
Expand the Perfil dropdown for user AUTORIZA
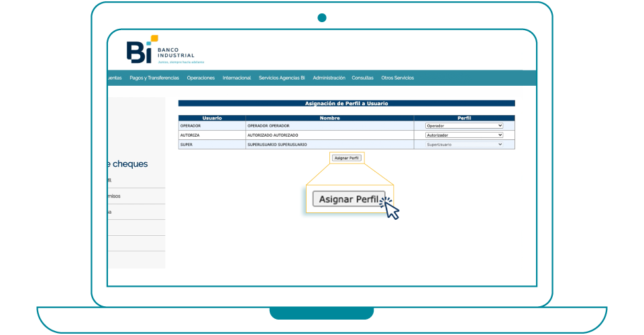pyautogui.click(x=464, y=135)
